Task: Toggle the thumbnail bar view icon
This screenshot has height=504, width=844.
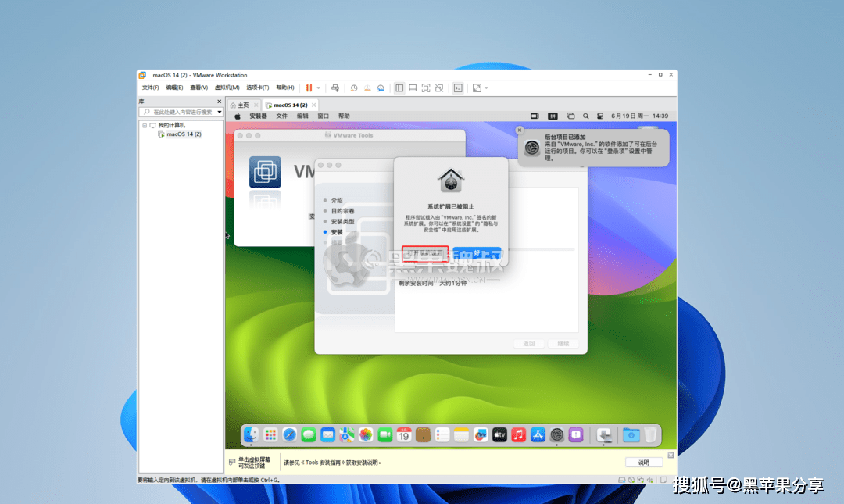Action: coord(413,88)
